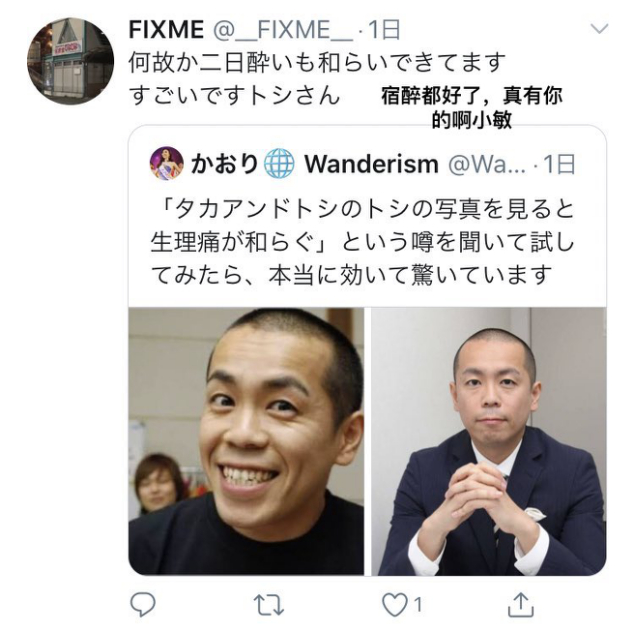The image size is (636, 632).
Task: Tap the retweet arrows icon
Action: 269,605
